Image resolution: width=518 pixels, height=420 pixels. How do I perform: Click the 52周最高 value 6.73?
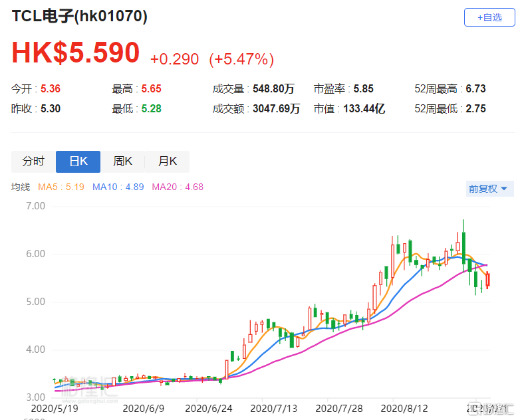475,88
